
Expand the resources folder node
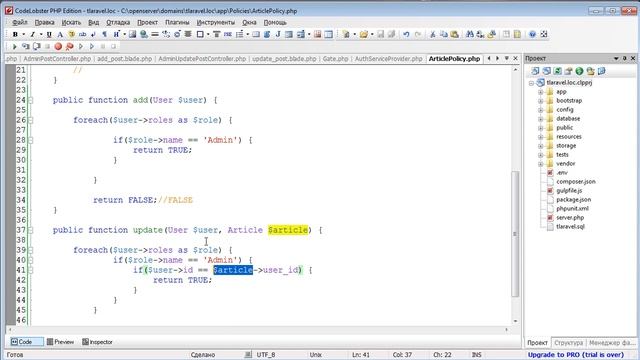540,137
